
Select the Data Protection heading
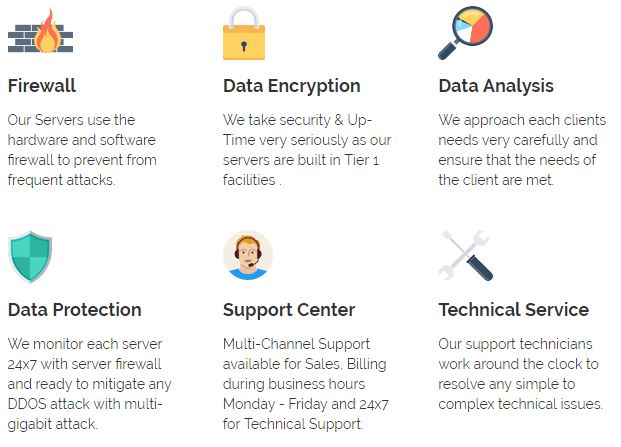point(74,310)
